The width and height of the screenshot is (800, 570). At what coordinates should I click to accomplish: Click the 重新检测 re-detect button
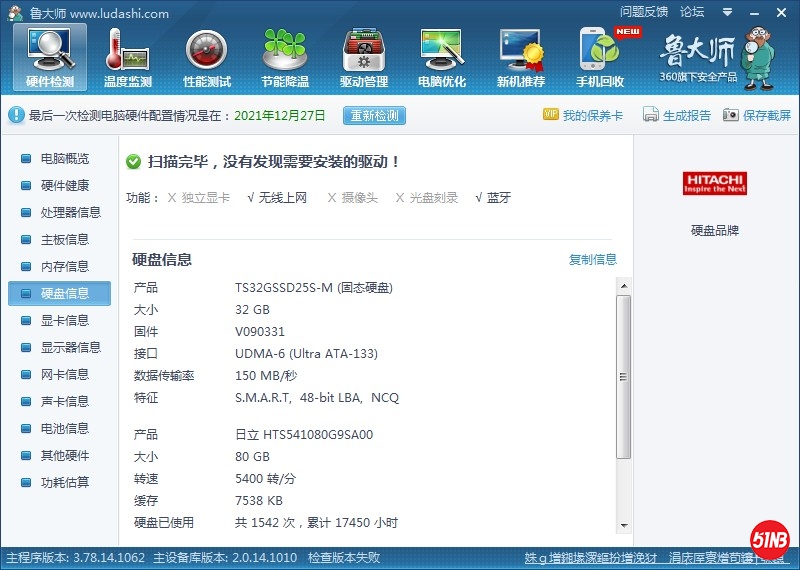click(374, 116)
